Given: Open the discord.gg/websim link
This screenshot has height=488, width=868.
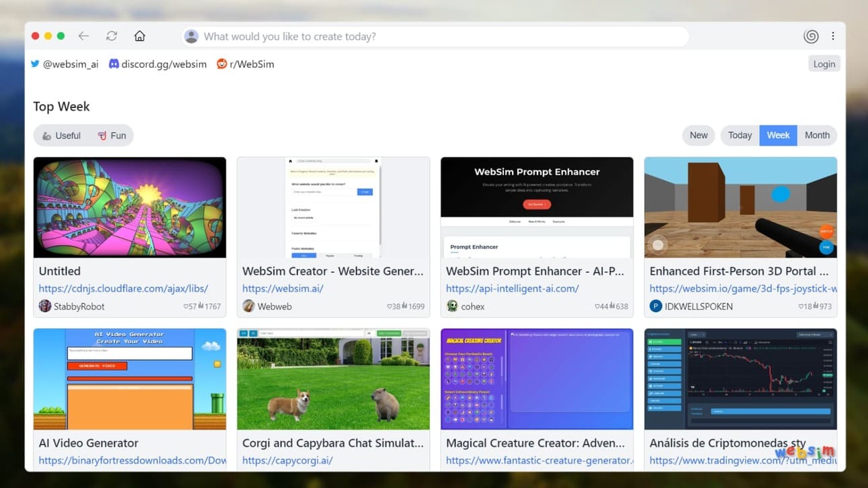Looking at the screenshot, I should 158,64.
